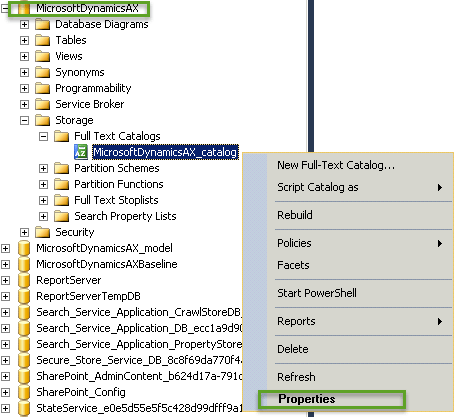The height and width of the screenshot is (417, 462).
Task: Click the Security folder icon
Action: (x=42, y=232)
